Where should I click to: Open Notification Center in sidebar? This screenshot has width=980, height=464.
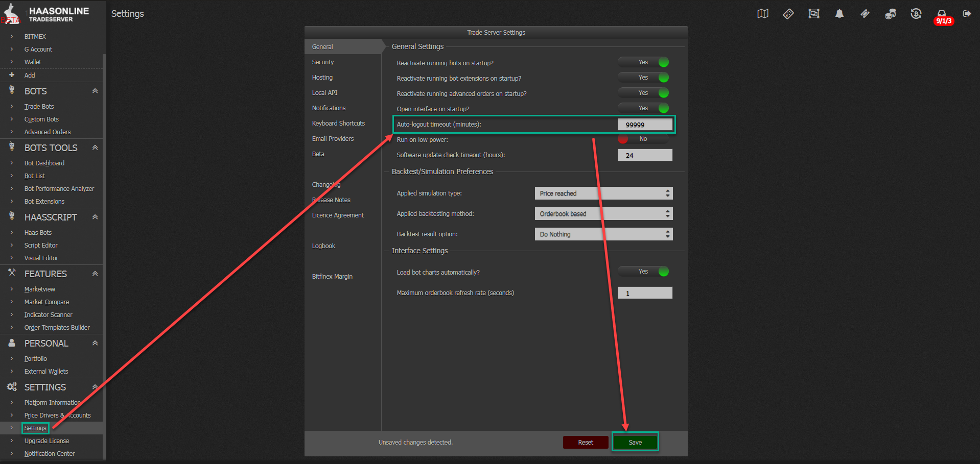(49, 453)
